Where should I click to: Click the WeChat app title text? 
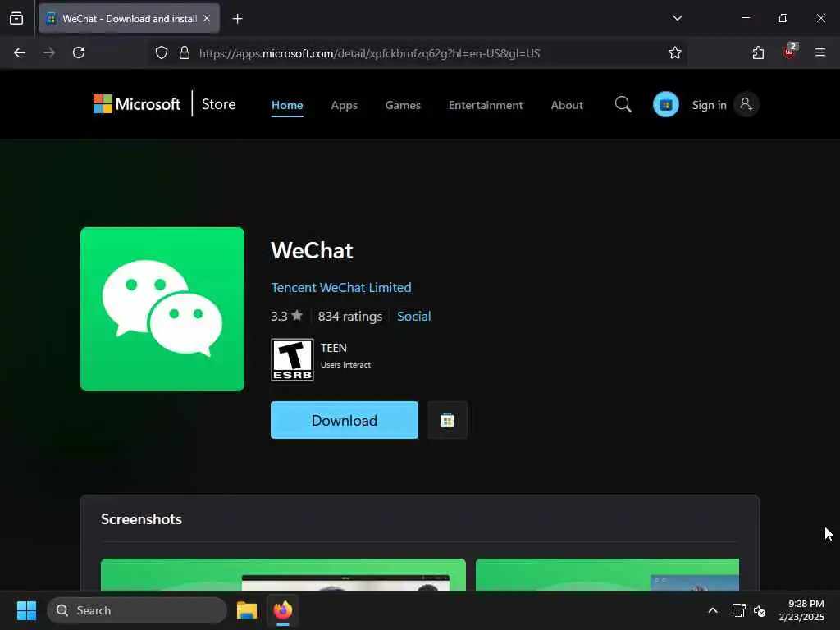click(x=312, y=250)
